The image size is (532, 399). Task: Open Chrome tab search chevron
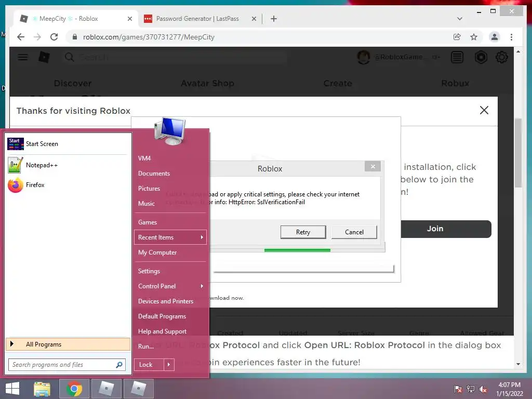[459, 19]
